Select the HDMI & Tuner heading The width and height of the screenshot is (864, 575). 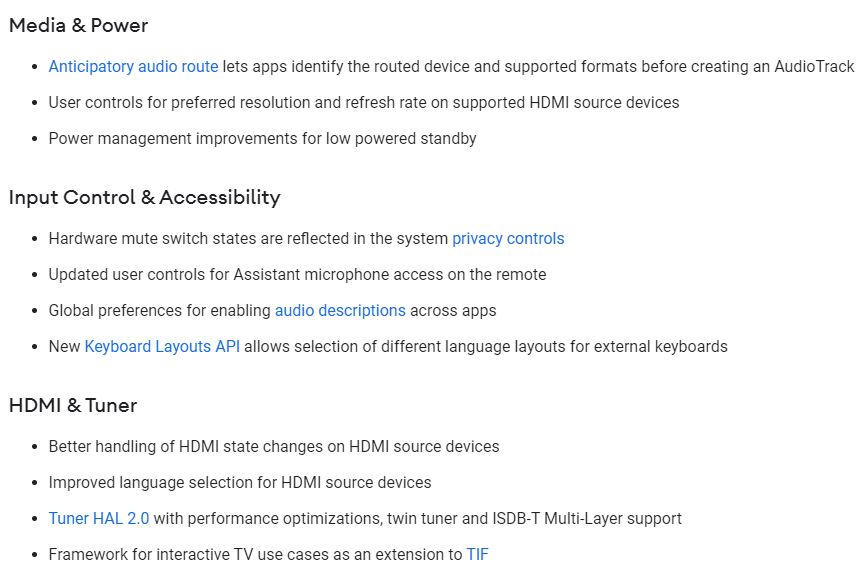[73, 405]
